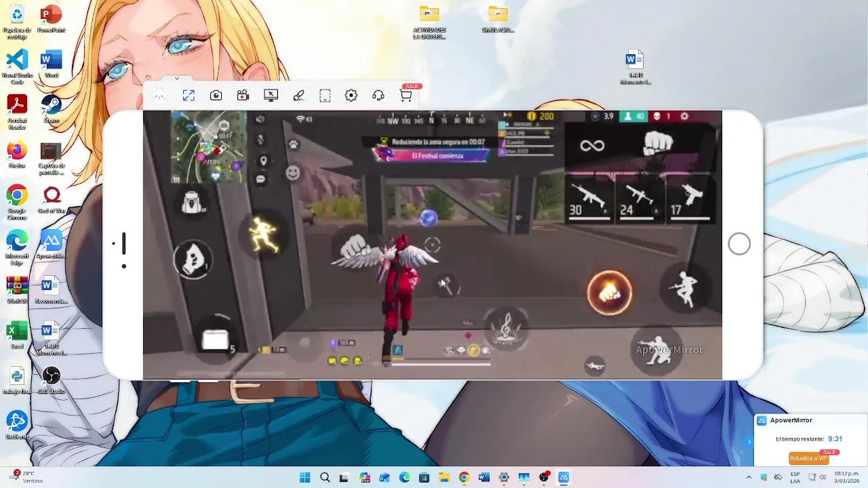Switch ESP LAA keyboard language indicator
Screen dimensions: 868x488
click(795, 477)
